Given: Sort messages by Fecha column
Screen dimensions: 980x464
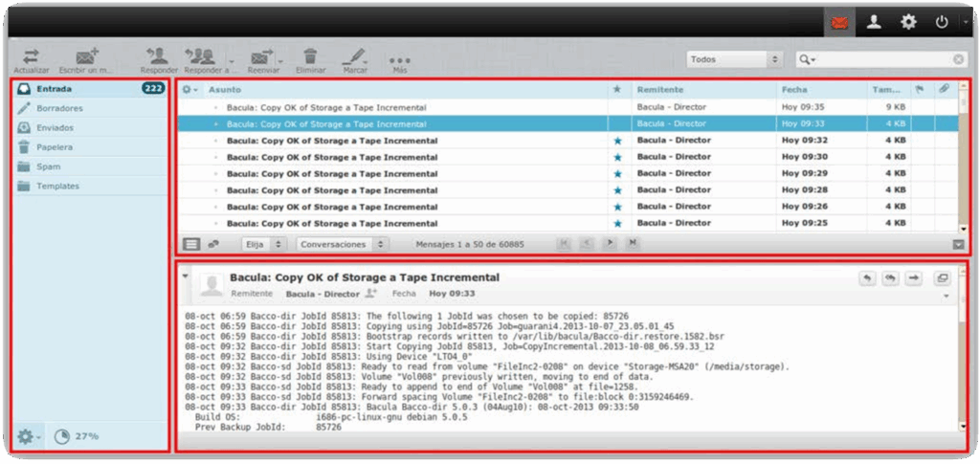Looking at the screenshot, I should [x=794, y=90].
